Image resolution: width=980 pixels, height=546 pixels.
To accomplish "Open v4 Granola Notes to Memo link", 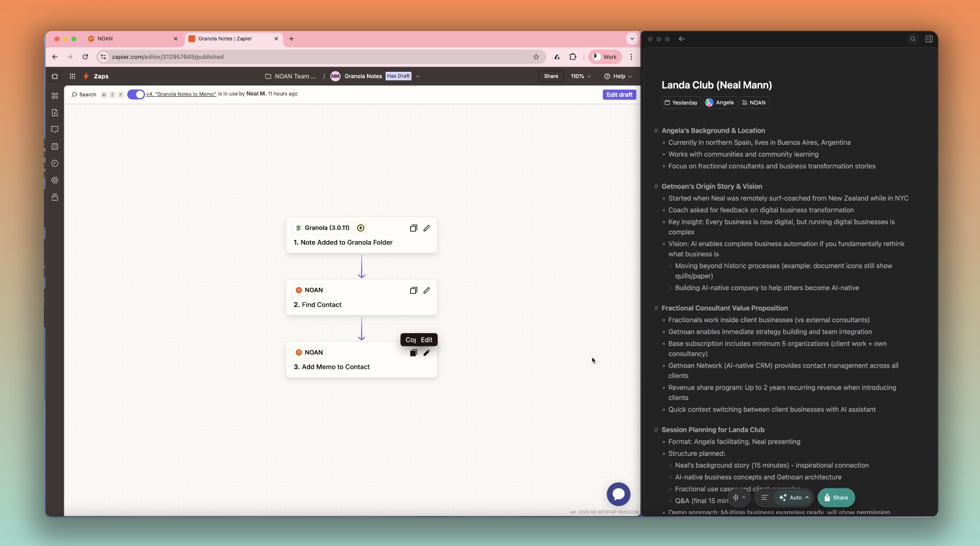I will pyautogui.click(x=181, y=94).
